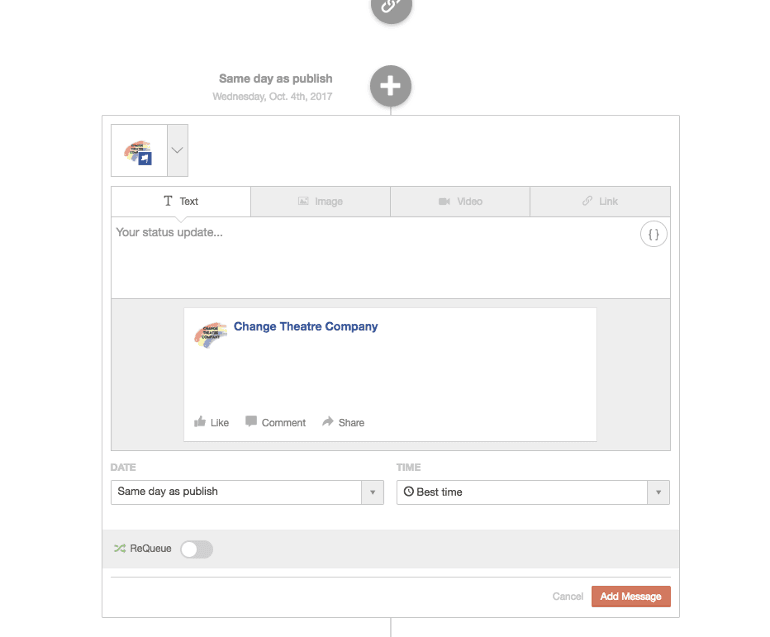
Task: Switch to the Image tab
Action: 320,201
